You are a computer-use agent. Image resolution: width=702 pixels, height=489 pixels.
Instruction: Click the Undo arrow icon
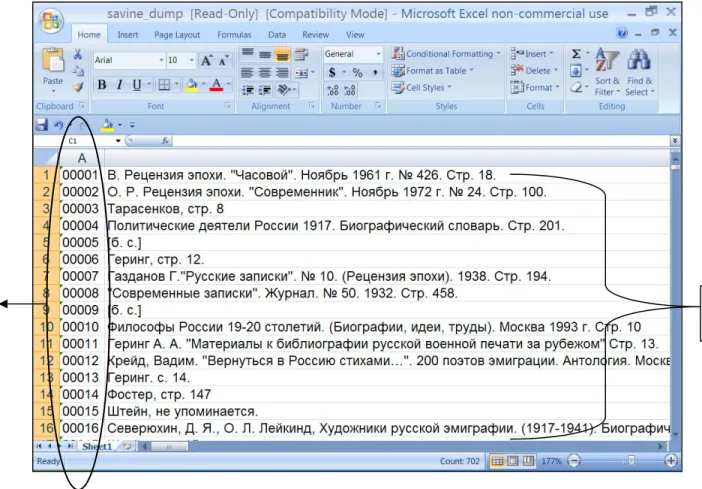click(59, 125)
